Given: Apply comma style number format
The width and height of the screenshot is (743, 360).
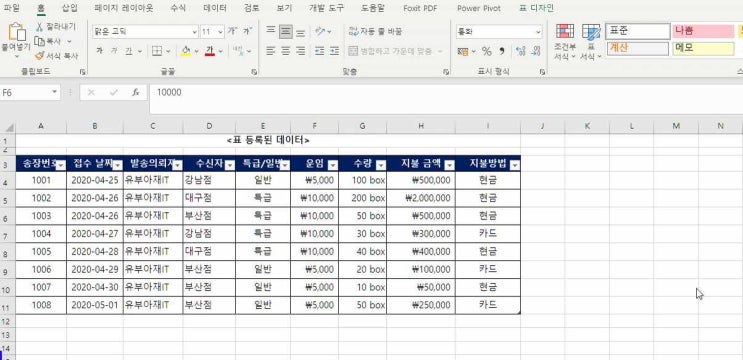Looking at the screenshot, I should click(502, 51).
